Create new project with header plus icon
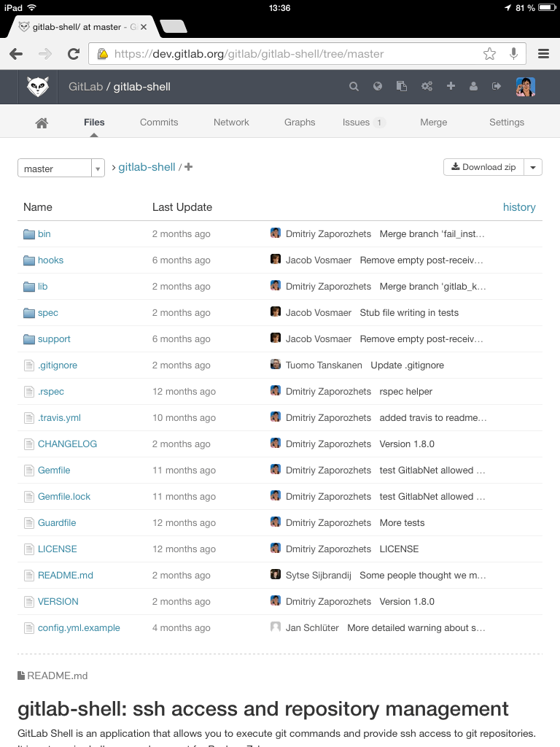This screenshot has height=747, width=560. coord(451,86)
